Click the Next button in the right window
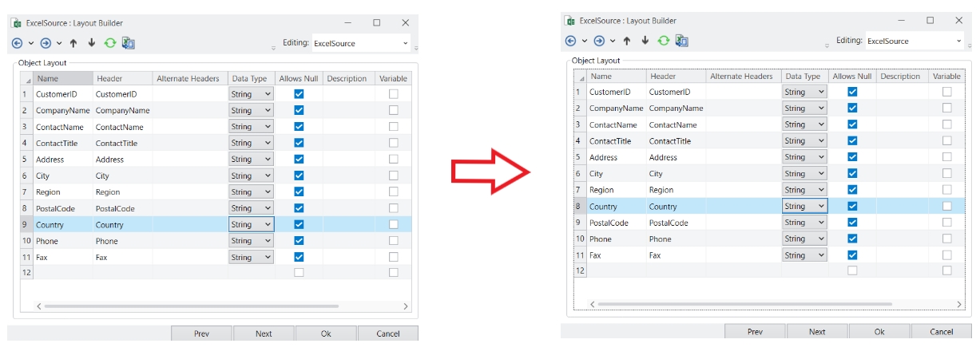The image size is (980, 363). tap(817, 331)
